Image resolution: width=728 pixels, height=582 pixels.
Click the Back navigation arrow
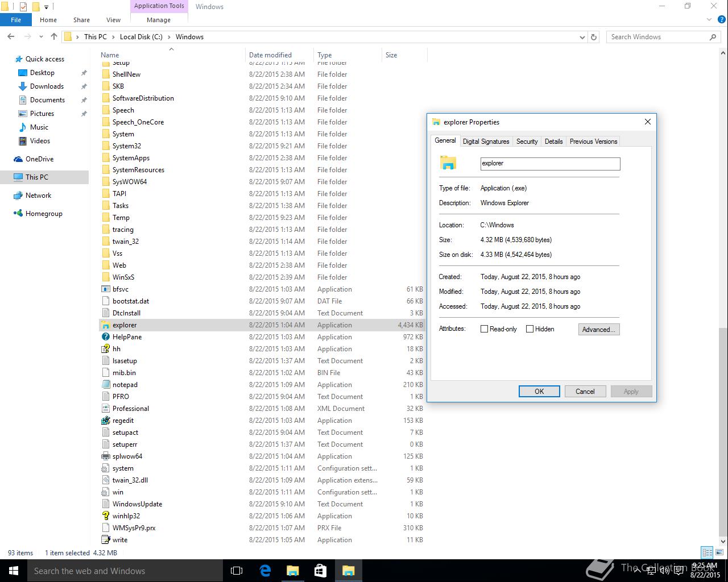coord(11,36)
